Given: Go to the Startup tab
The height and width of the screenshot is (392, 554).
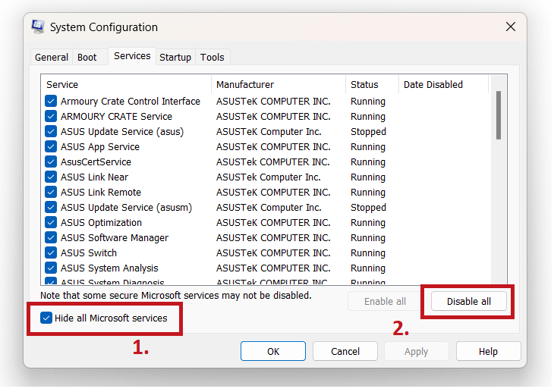Looking at the screenshot, I should (x=175, y=57).
